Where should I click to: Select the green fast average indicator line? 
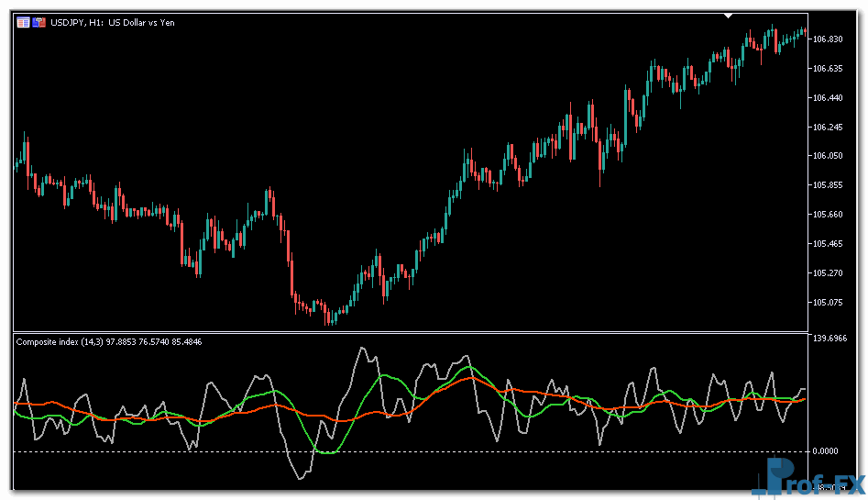tap(327, 451)
